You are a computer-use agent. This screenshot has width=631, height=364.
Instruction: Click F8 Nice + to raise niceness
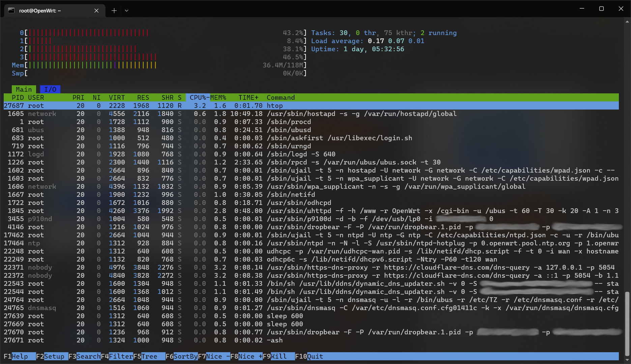(246, 356)
